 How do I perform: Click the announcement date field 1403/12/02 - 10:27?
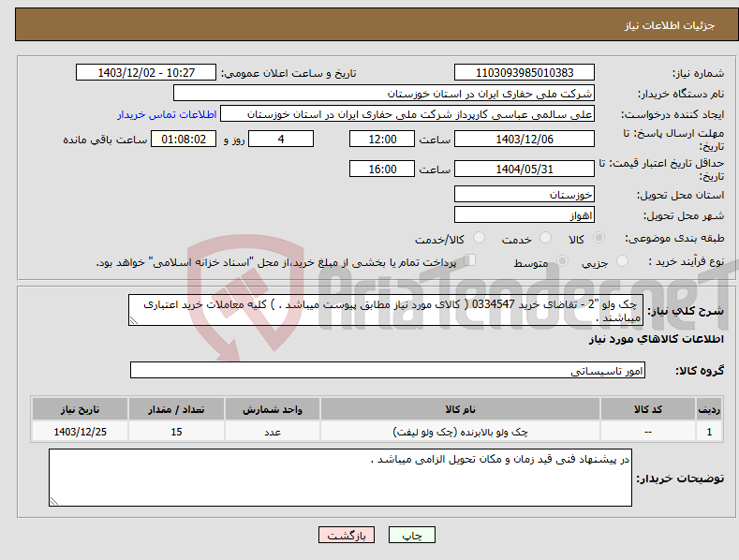[x=146, y=73]
